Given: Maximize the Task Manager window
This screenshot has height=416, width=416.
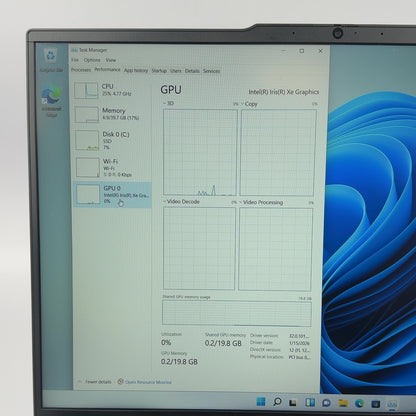Looking at the screenshot, I should (x=302, y=51).
